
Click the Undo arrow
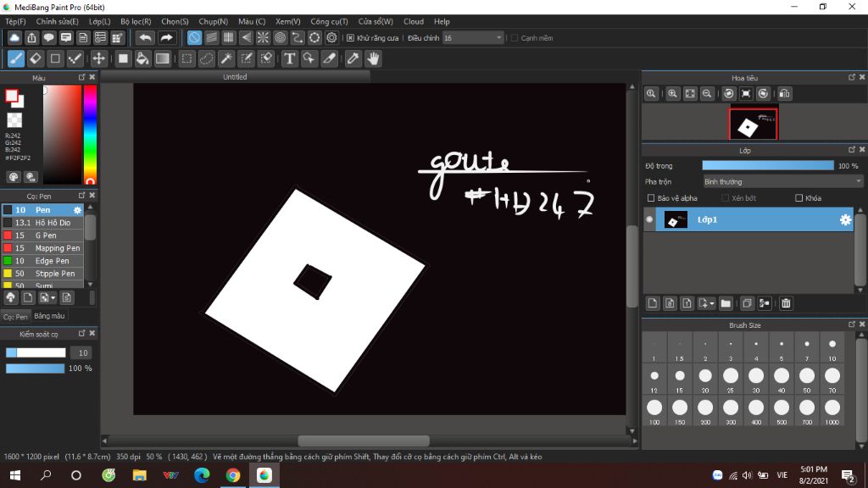145,37
